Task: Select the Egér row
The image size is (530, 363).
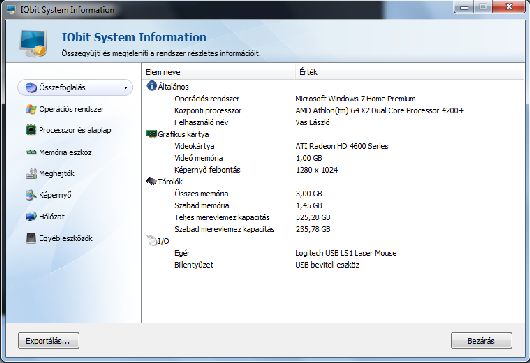Action: pos(333,253)
